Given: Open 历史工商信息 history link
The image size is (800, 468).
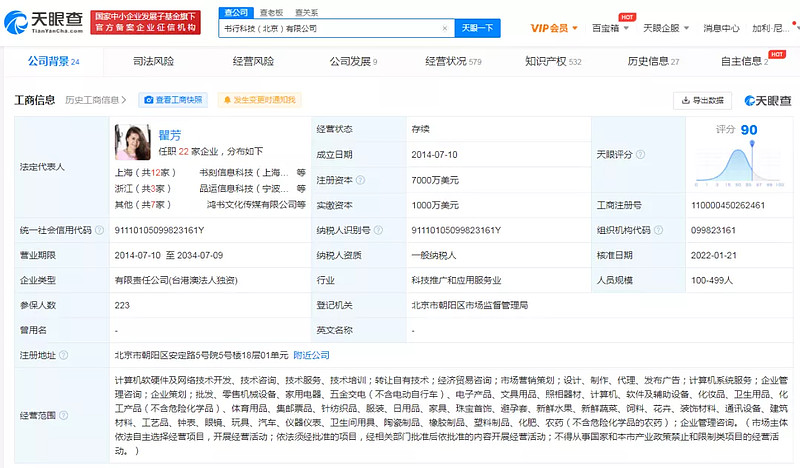Looking at the screenshot, I should [95, 100].
